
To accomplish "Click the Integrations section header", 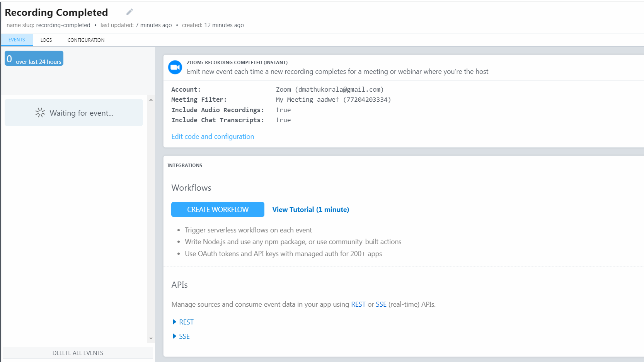I will (185, 165).
